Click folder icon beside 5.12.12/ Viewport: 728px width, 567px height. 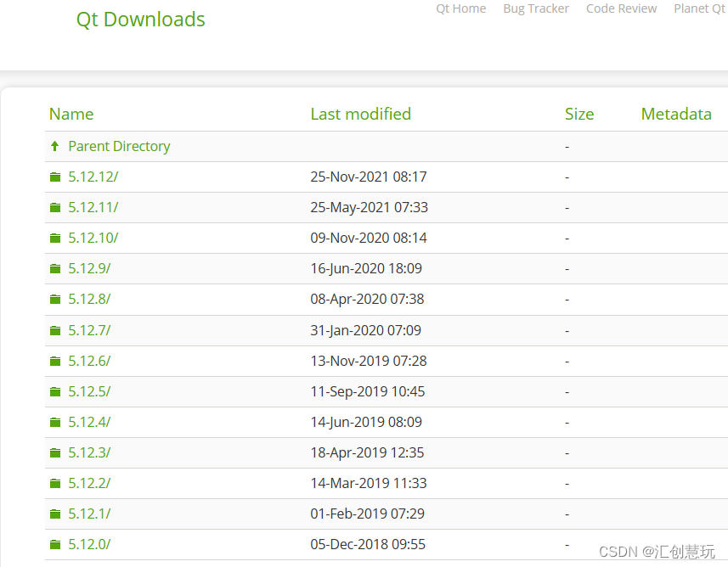click(x=55, y=177)
